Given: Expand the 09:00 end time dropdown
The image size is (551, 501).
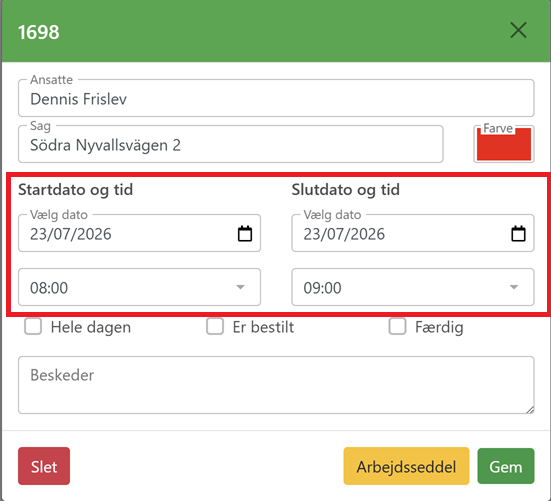Looking at the screenshot, I should click(x=413, y=287).
